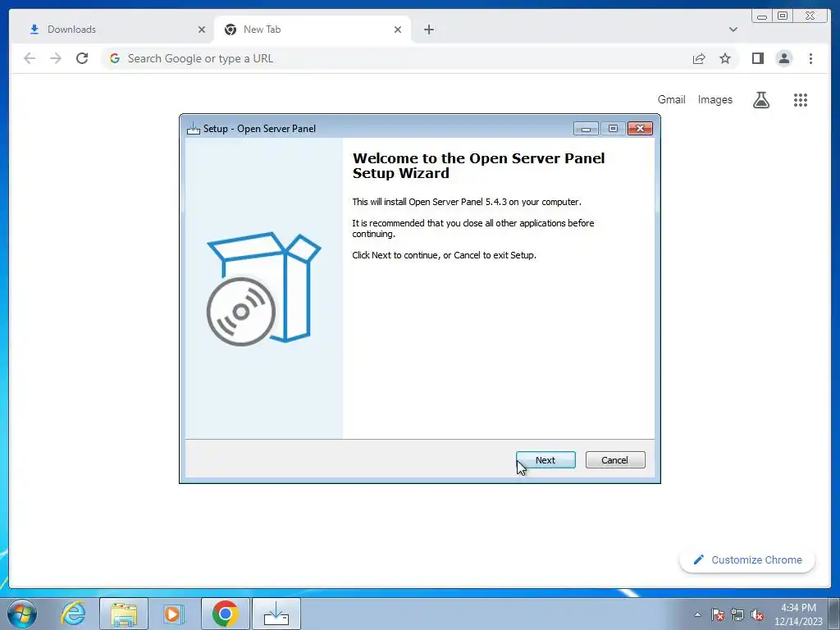
Task: Toggle the Chrome side panel
Action: 757,58
